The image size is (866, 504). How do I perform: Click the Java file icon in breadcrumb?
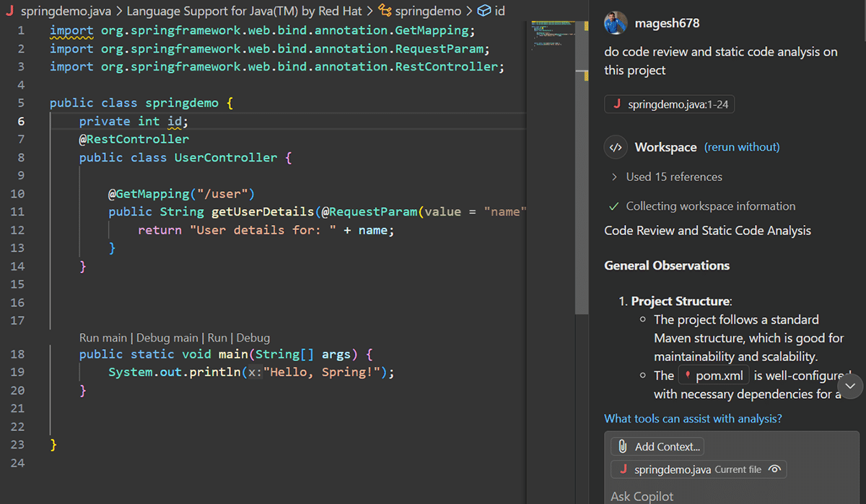[x=9, y=12]
